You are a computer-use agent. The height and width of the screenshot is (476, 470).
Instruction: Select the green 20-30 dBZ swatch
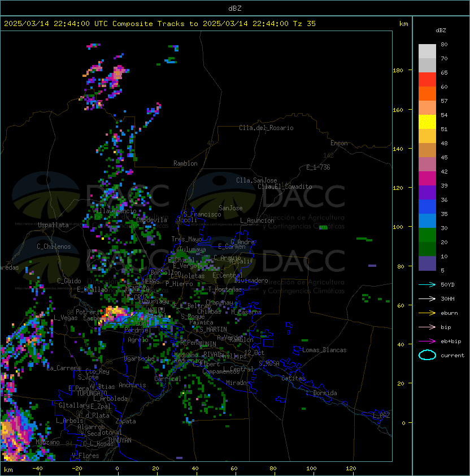pos(427,235)
